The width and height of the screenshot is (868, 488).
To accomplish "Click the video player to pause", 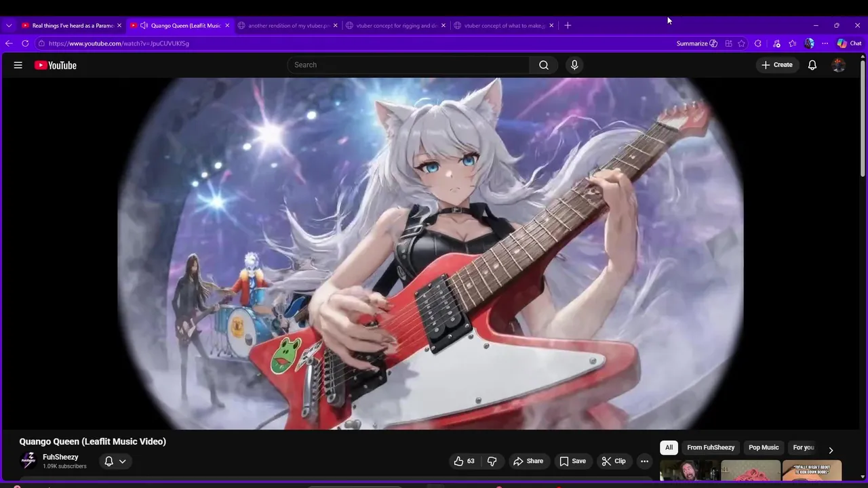I will pyautogui.click(x=431, y=253).
